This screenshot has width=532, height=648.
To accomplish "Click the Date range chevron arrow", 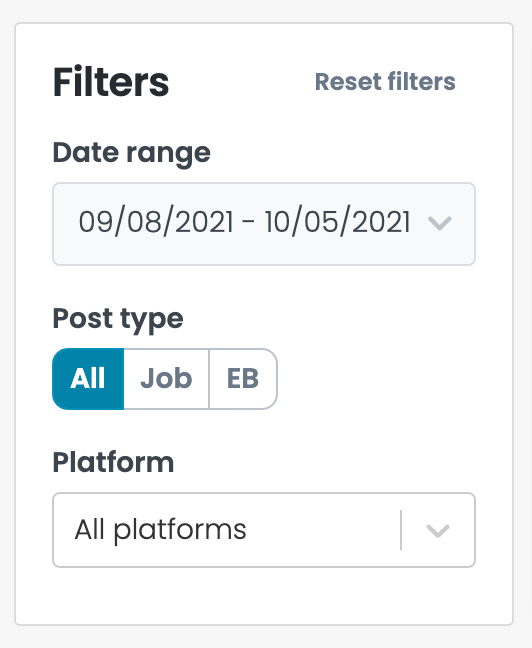I will [x=439, y=223].
